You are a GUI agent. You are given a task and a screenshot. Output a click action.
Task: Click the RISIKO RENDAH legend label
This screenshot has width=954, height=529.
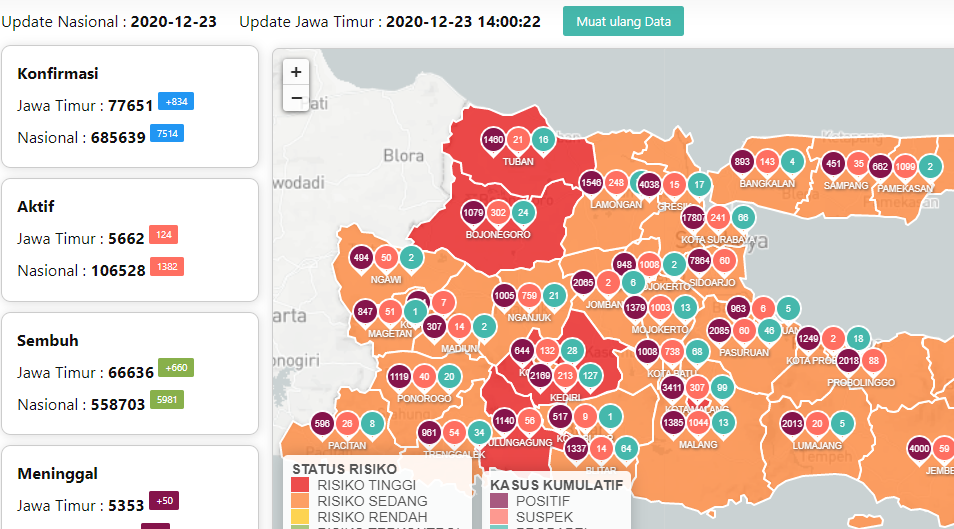(372, 517)
